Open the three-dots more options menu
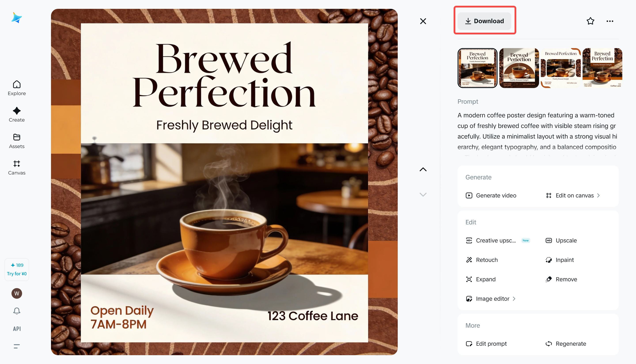The image size is (636, 364). [x=610, y=21]
